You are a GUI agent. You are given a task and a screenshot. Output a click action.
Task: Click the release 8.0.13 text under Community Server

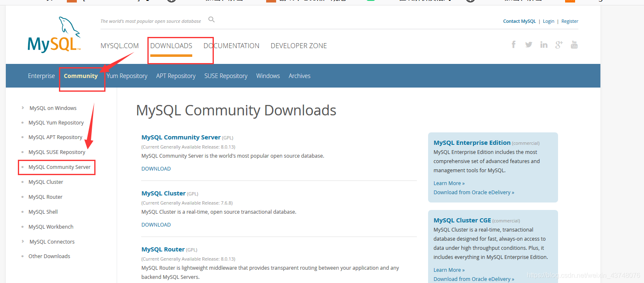(188, 147)
